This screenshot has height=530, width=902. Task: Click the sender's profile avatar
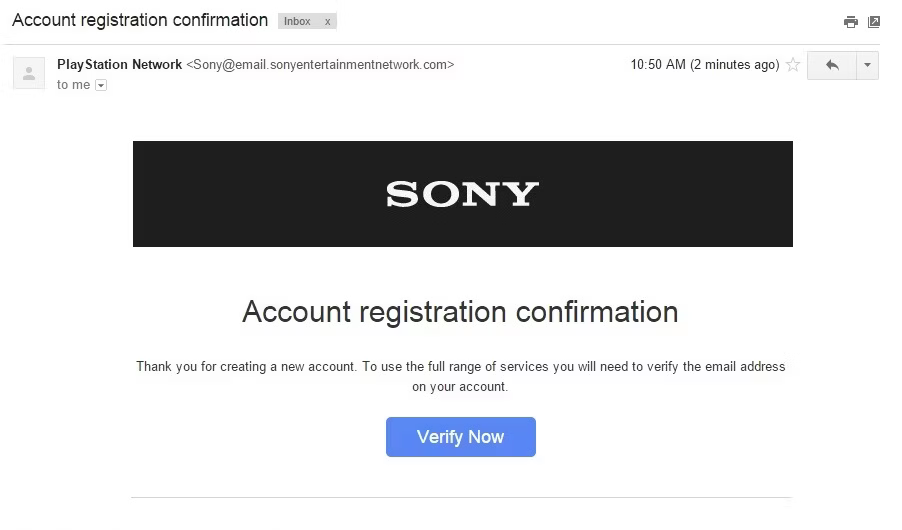[x=29, y=73]
